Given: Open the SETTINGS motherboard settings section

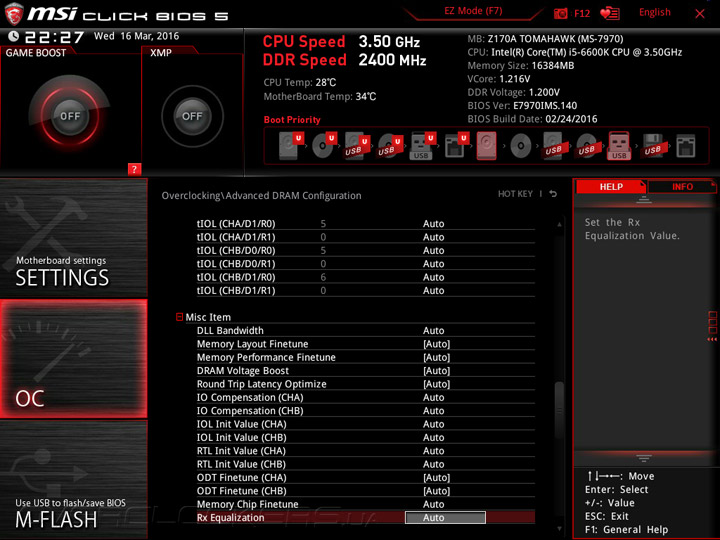Looking at the screenshot, I should 73,238.
